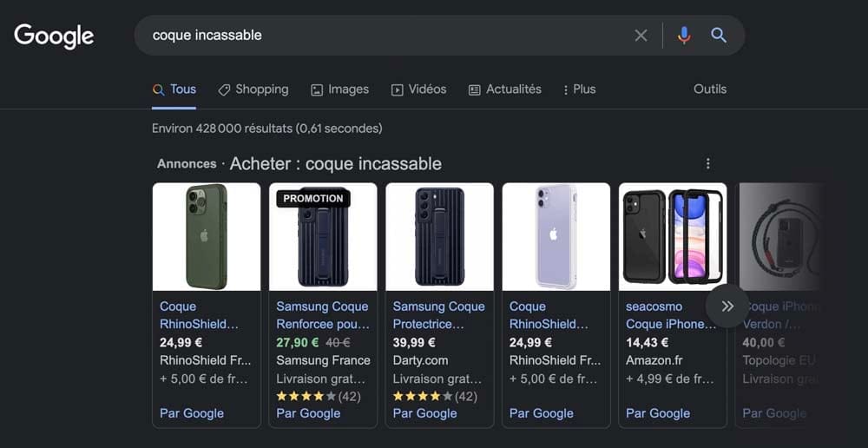The image size is (868, 448).
Task: Open the green RhinoShield case thumbnail
Action: tap(207, 236)
